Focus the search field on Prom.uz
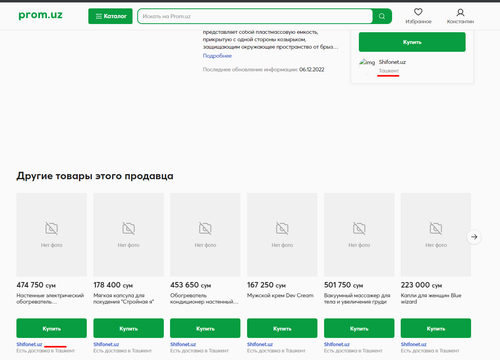 255,16
